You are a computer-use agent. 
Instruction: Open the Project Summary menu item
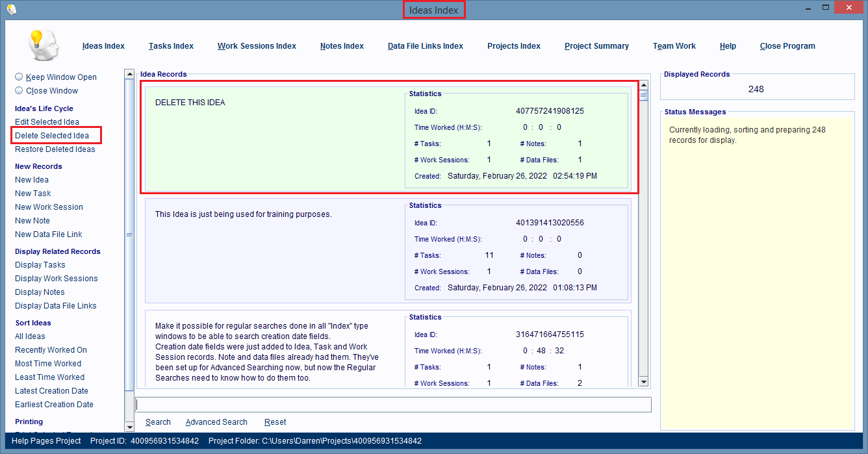(x=596, y=46)
